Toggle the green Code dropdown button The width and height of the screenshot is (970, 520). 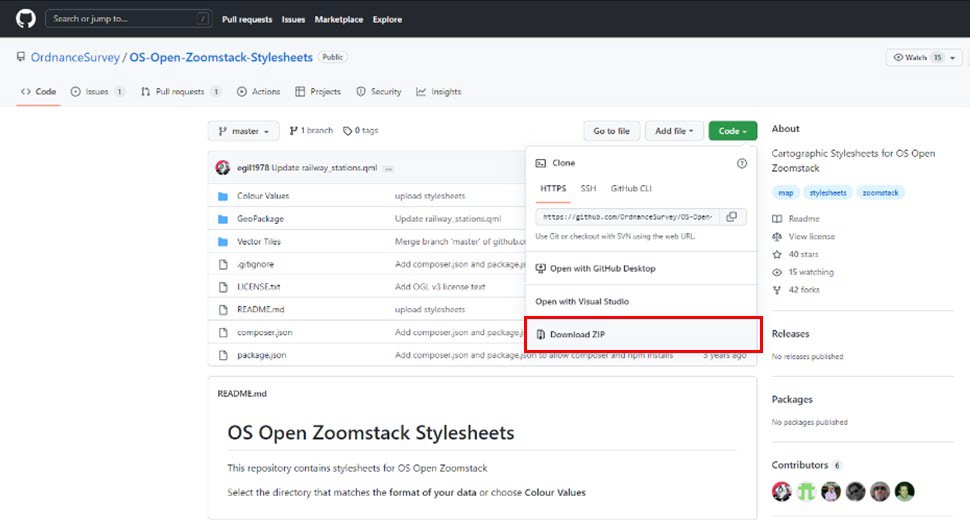pos(732,131)
